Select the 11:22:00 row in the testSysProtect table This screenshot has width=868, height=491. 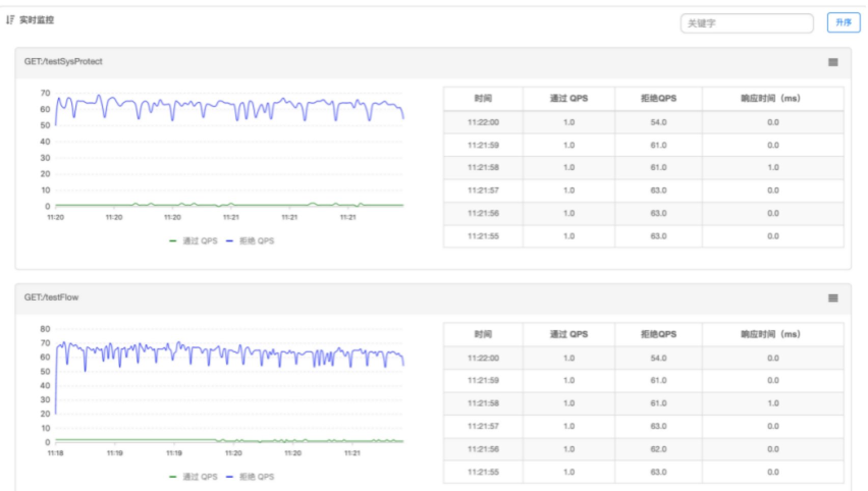coord(644,122)
